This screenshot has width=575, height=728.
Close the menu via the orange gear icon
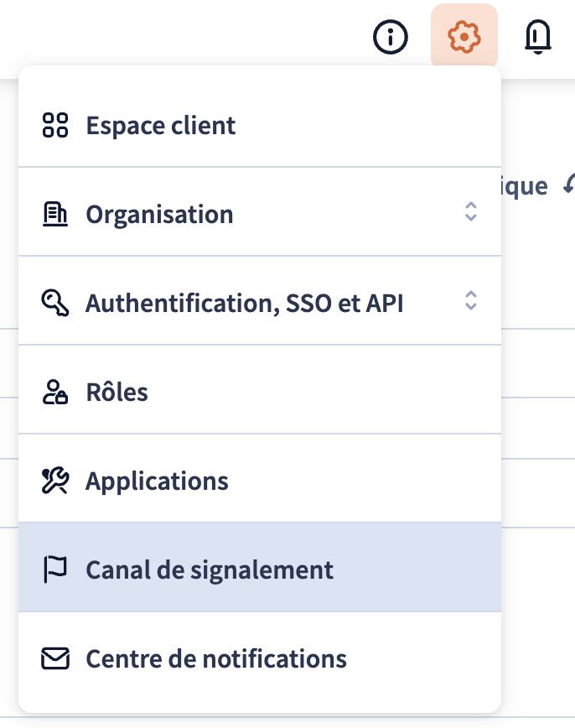(x=464, y=36)
